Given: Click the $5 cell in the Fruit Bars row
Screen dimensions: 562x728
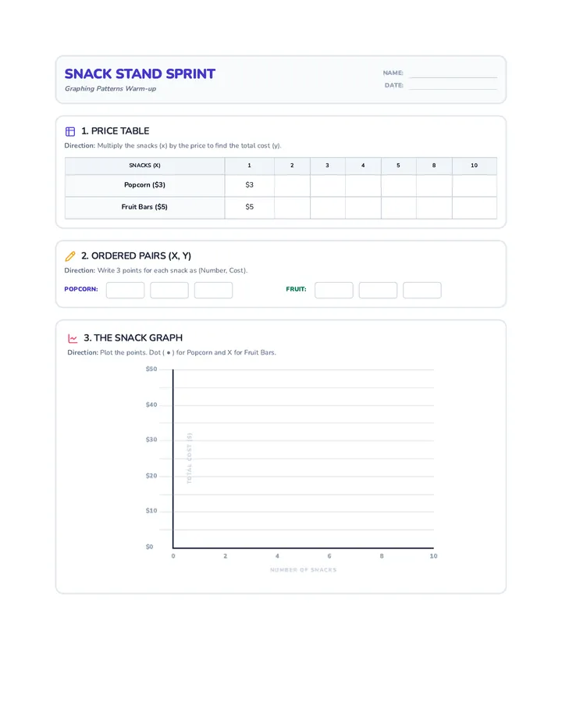Looking at the screenshot, I should (x=249, y=208).
